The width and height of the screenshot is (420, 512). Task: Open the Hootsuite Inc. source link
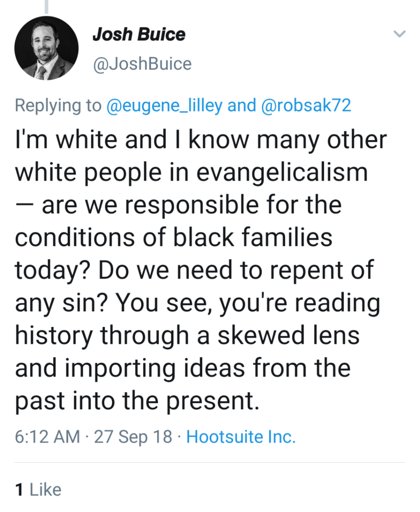241,437
